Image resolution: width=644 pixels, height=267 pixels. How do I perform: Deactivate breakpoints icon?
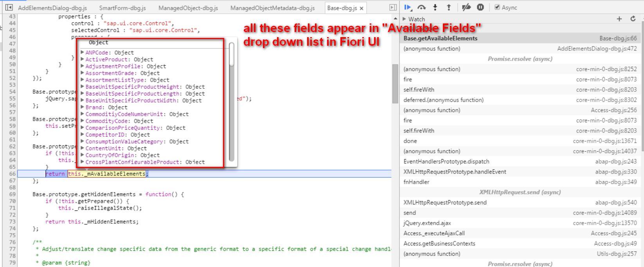[466, 7]
